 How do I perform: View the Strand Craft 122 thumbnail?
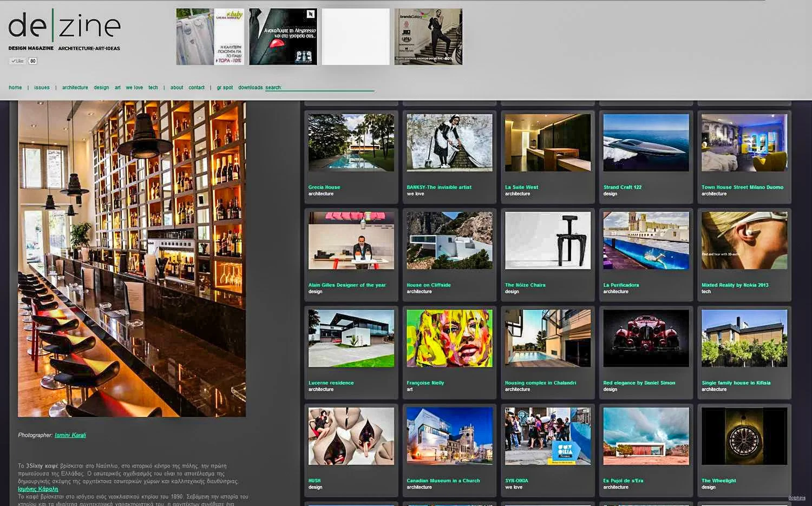(646, 143)
